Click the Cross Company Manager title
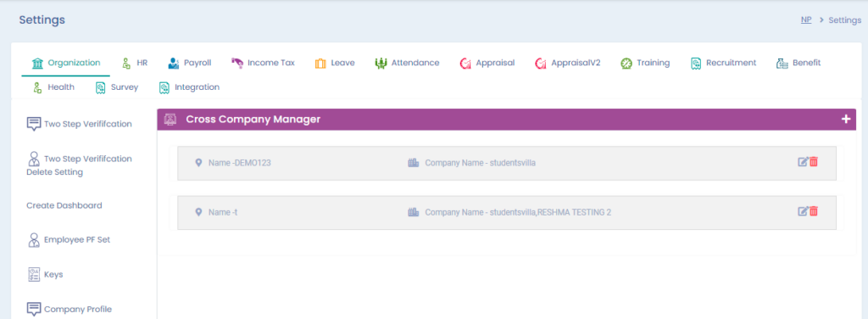 (x=253, y=119)
